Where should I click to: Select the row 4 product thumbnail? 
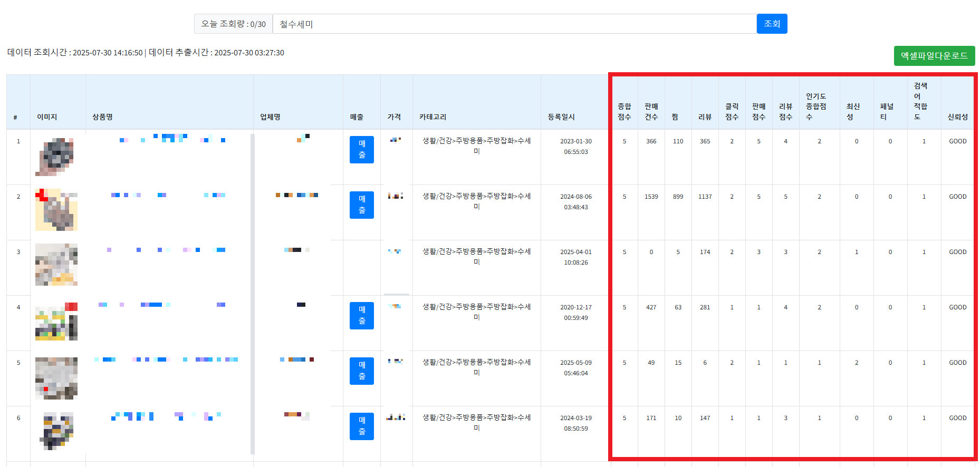[x=56, y=322]
